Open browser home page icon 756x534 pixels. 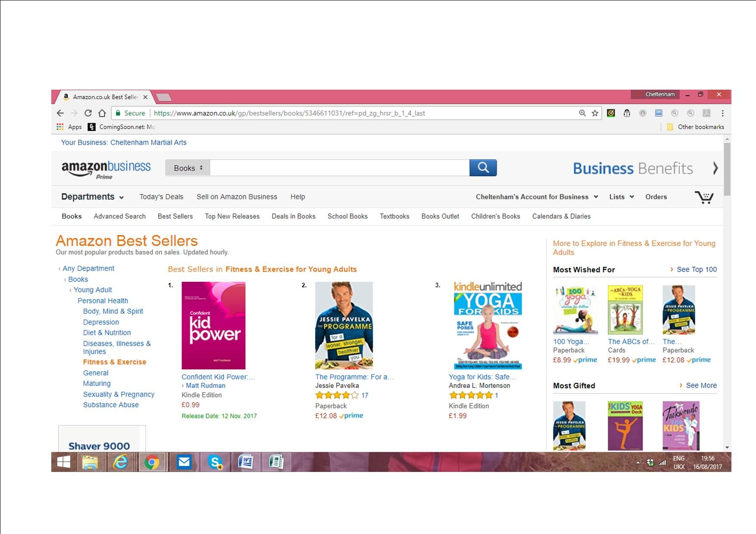coord(102,113)
